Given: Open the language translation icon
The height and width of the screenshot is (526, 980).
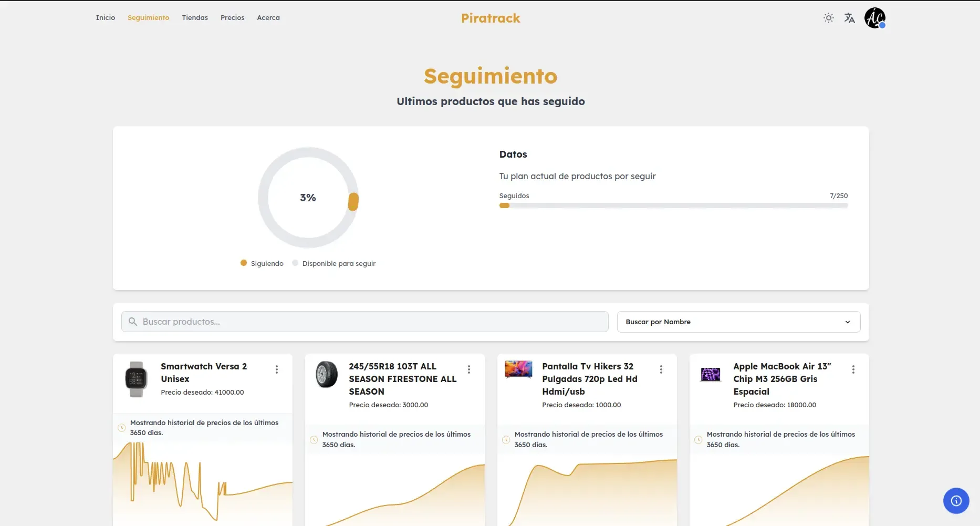Looking at the screenshot, I should pyautogui.click(x=849, y=18).
